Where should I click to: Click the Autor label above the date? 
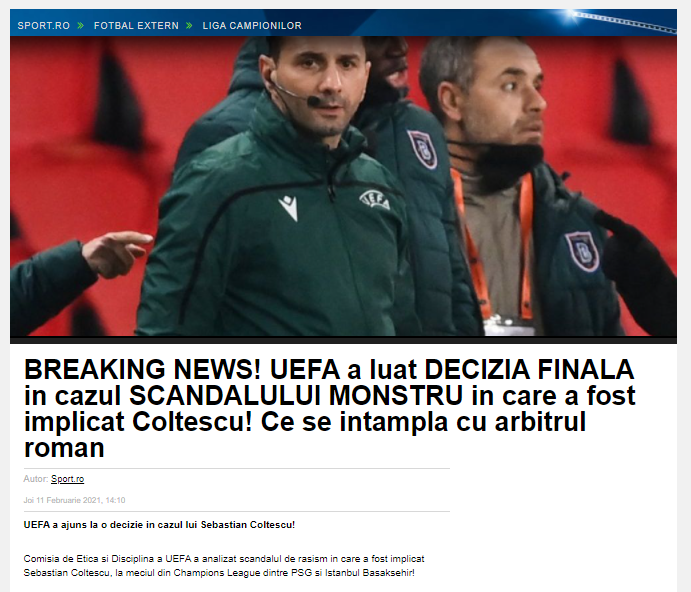(35, 479)
